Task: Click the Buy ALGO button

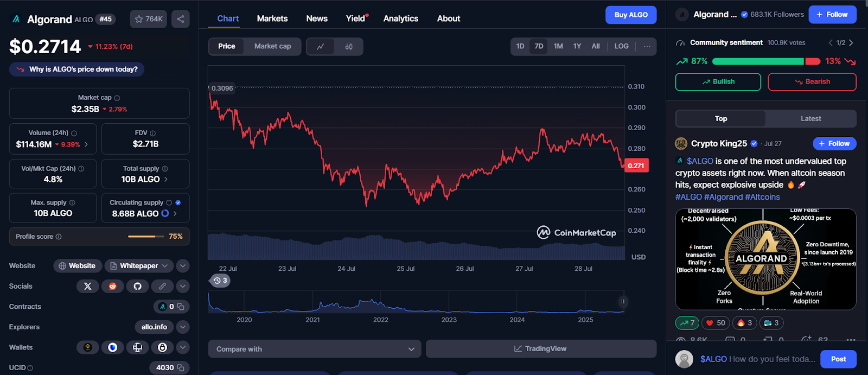Action: click(x=630, y=15)
